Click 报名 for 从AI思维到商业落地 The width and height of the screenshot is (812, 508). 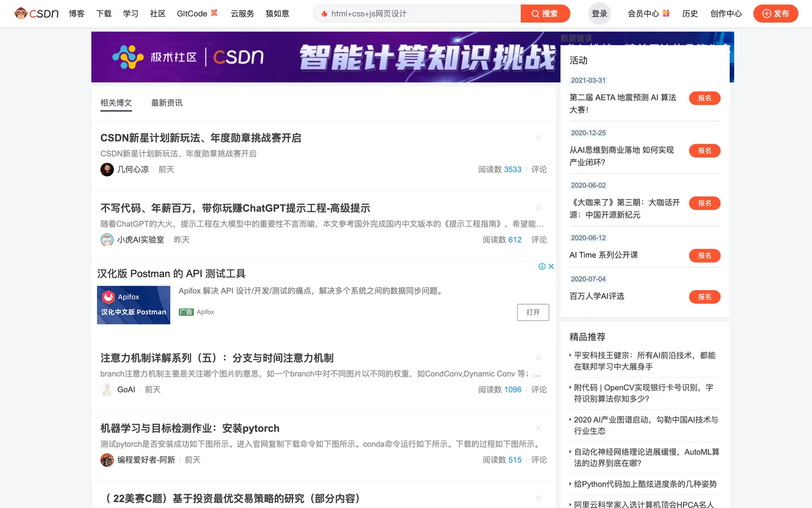705,151
